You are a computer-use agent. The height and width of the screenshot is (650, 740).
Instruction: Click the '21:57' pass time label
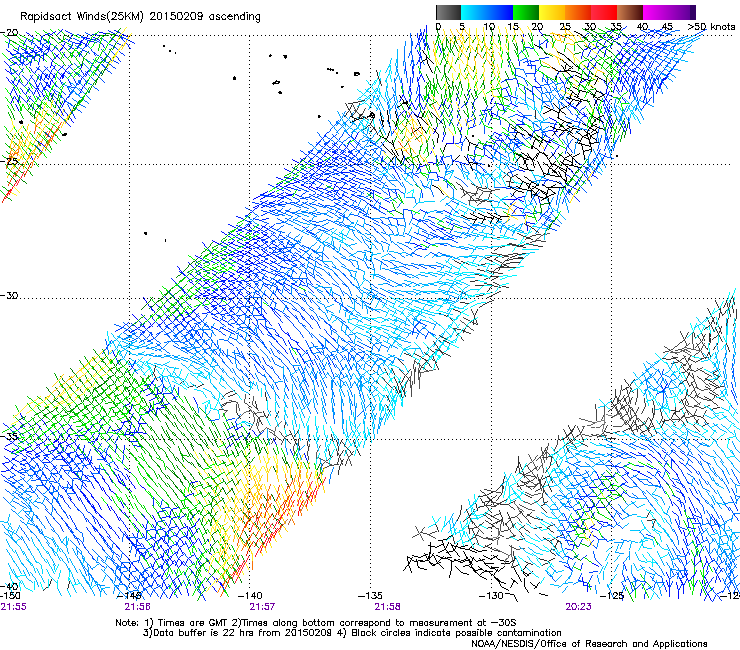[262, 607]
